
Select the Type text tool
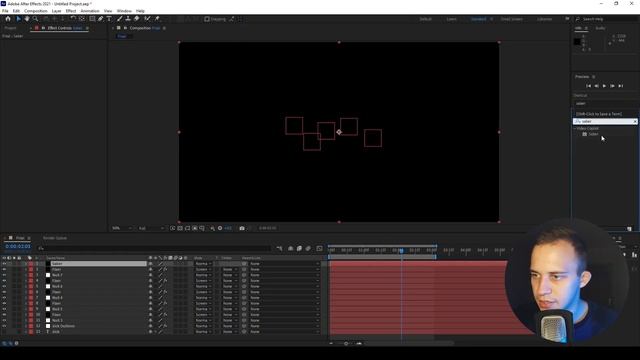109,19
